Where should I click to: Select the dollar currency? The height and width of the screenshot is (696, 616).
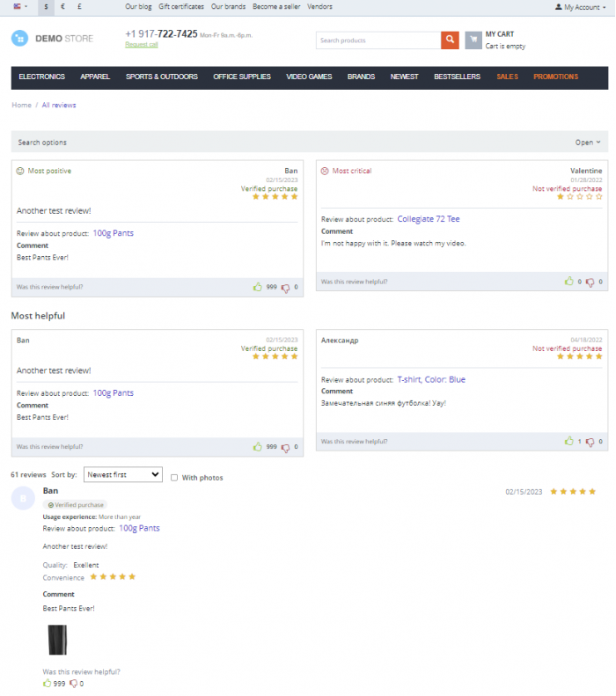(46, 7)
